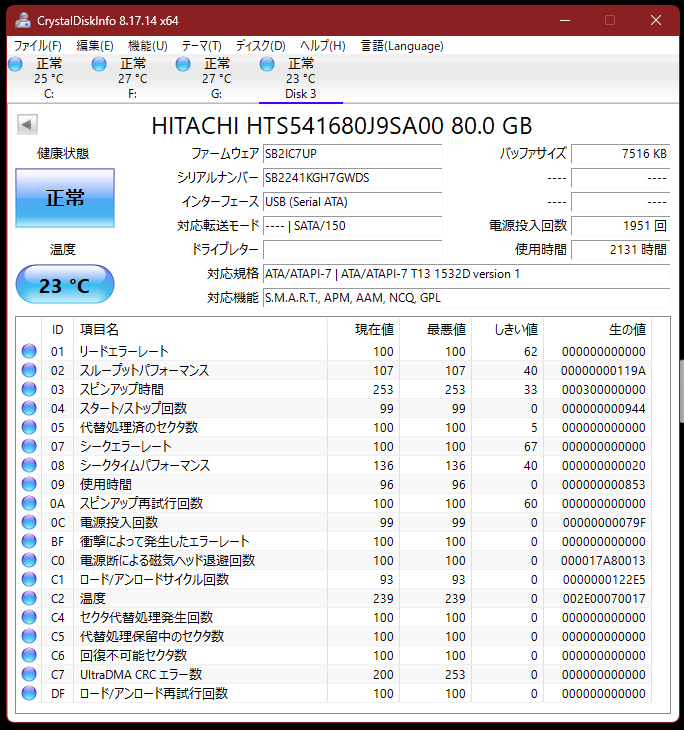The width and height of the screenshot is (684, 730).
Task: Click the blue orb for attribute C2 温度
Action: (29, 598)
